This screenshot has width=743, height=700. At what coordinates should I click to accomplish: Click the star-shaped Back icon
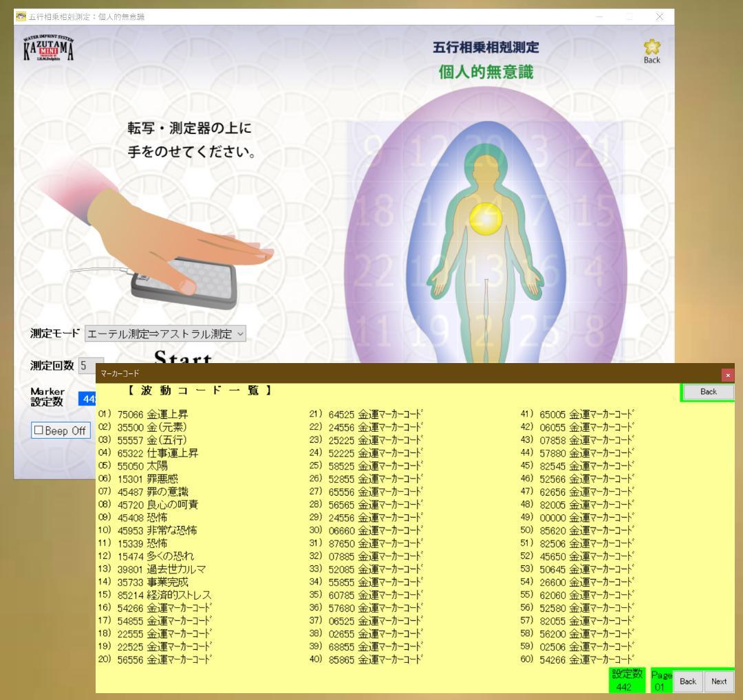point(651,51)
